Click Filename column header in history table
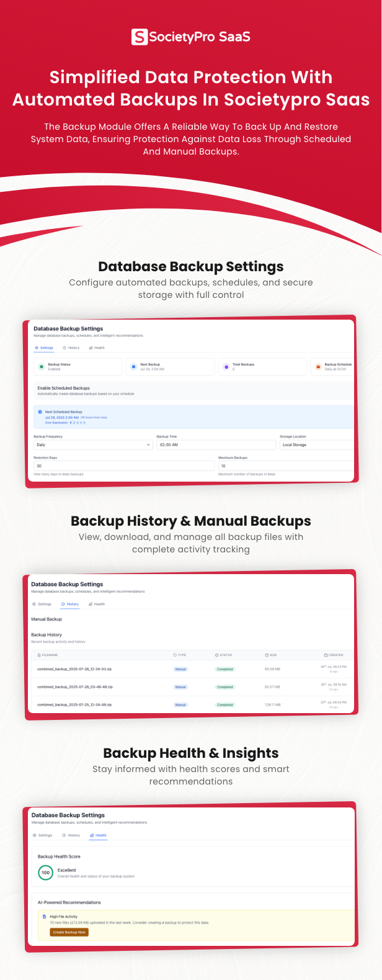Image resolution: width=382 pixels, height=980 pixels. click(48, 655)
